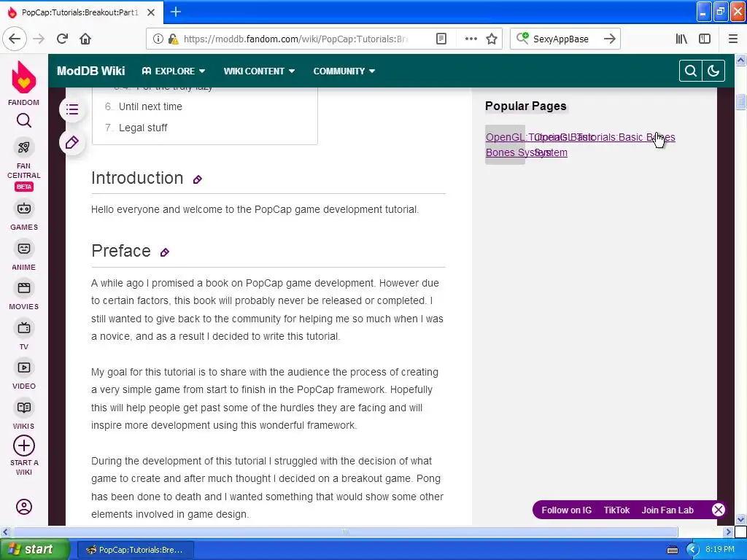This screenshot has height=560, width=747.
Task: Click the Join Fan Lab link
Action: 667,510
